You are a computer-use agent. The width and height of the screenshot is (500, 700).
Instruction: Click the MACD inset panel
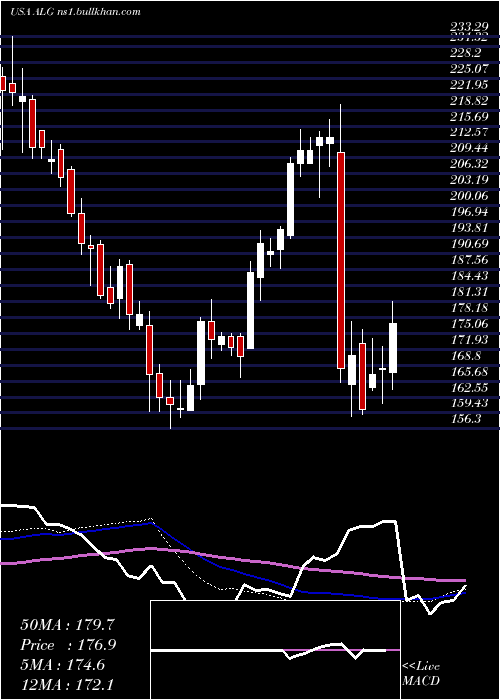(x=275, y=650)
